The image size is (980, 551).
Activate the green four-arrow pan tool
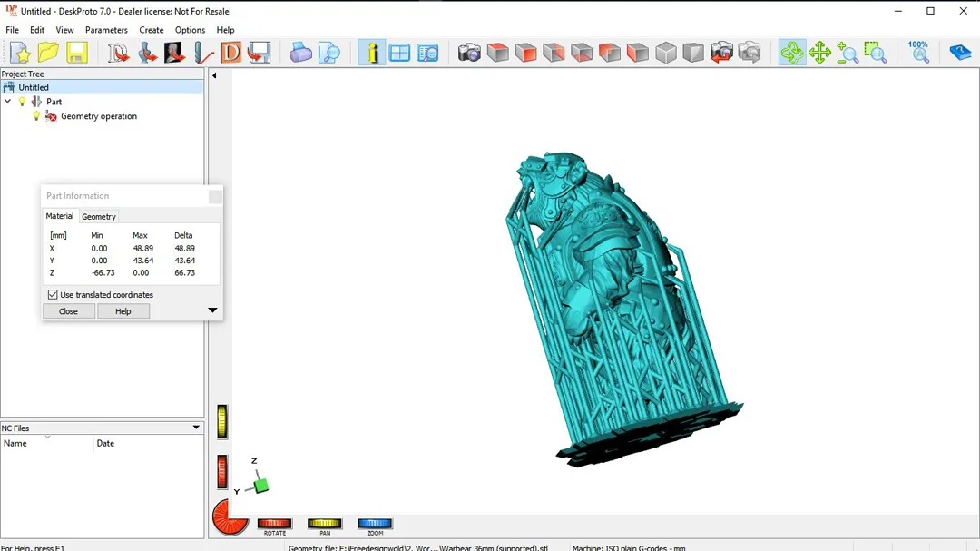(819, 53)
